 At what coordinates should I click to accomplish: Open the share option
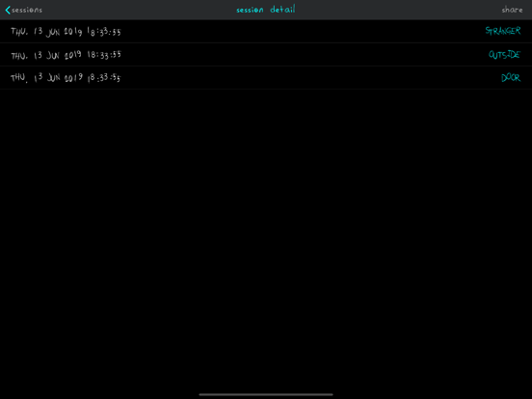pos(512,10)
